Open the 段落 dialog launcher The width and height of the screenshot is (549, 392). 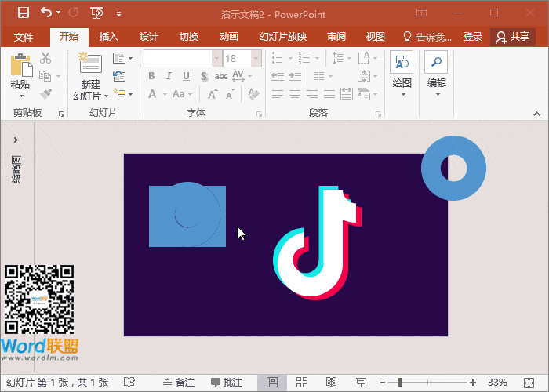click(378, 114)
